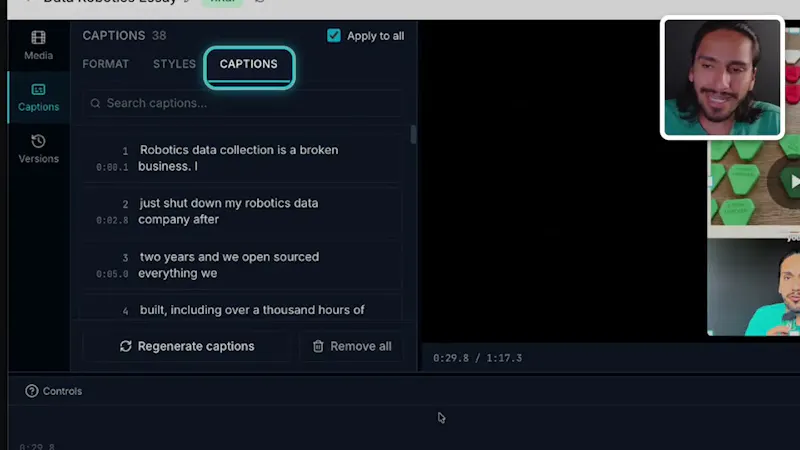Select the CAPTIONS tab

pyautogui.click(x=248, y=65)
